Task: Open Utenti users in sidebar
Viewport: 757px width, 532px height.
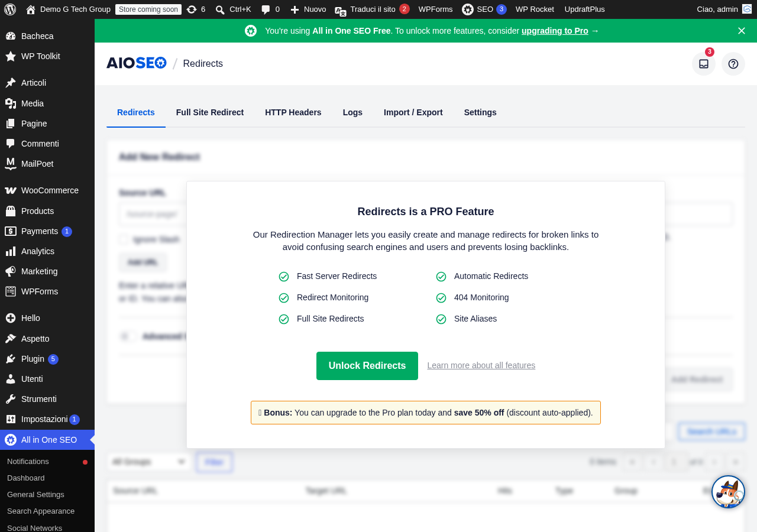Action: 47,379
